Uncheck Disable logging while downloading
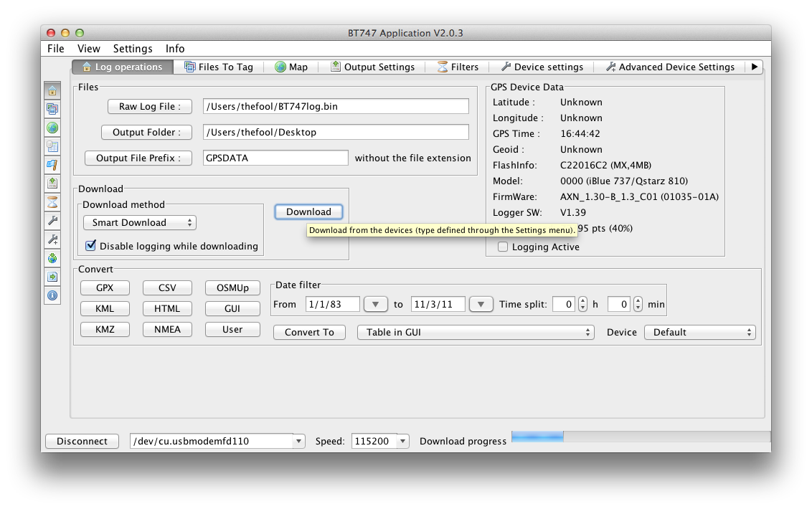Screen dimensions: 812x509 (x=91, y=246)
